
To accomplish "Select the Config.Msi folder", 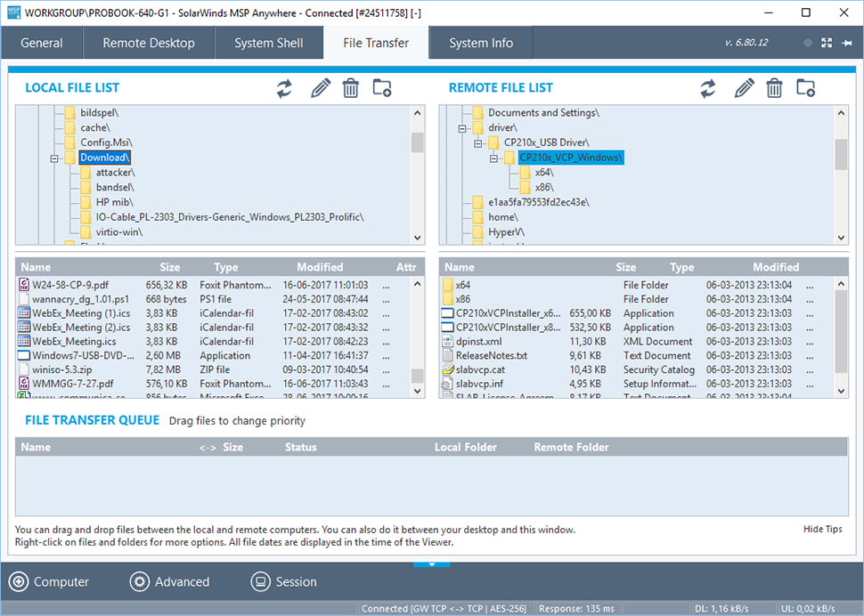I will click(106, 142).
